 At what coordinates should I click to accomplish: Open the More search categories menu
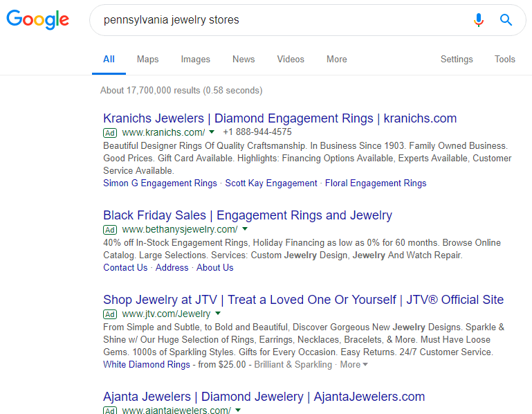[x=337, y=59]
